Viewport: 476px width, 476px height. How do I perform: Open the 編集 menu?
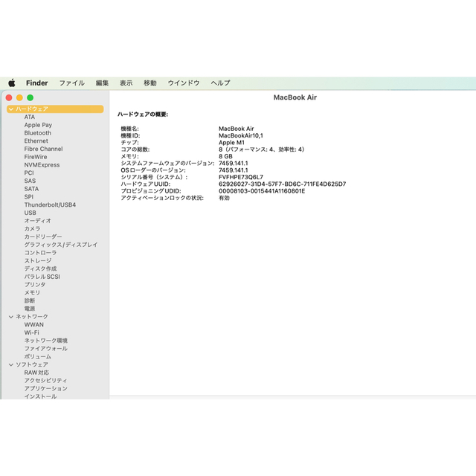(x=102, y=83)
